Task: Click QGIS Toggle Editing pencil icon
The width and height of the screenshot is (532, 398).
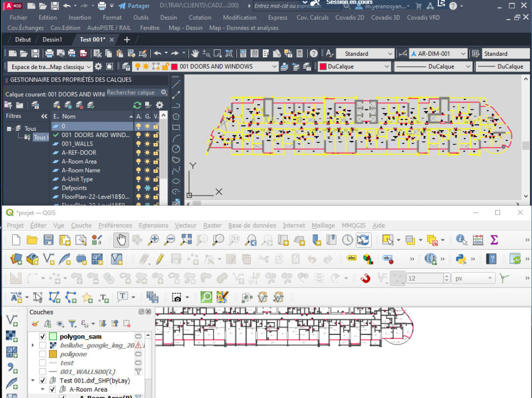Action: coord(160,259)
